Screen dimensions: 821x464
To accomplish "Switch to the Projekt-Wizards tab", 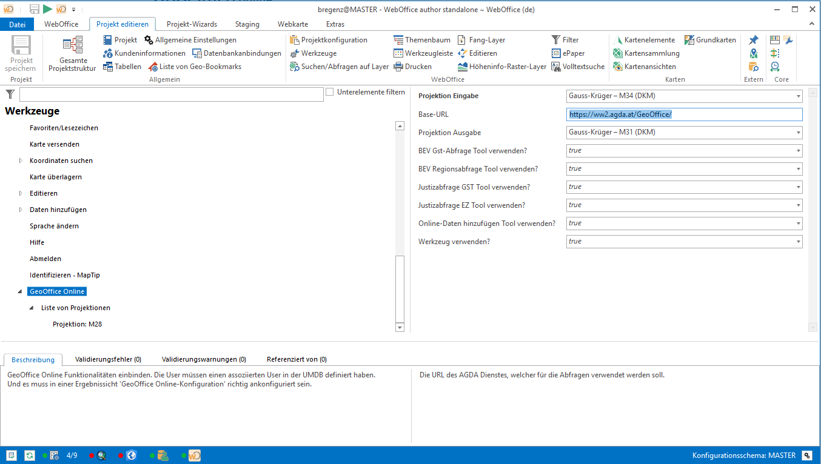I will click(192, 24).
